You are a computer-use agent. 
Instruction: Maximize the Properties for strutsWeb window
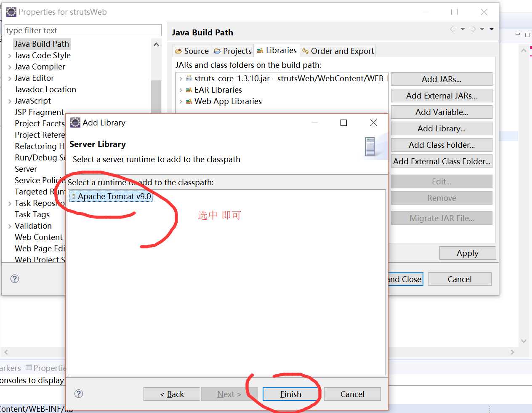click(x=454, y=12)
